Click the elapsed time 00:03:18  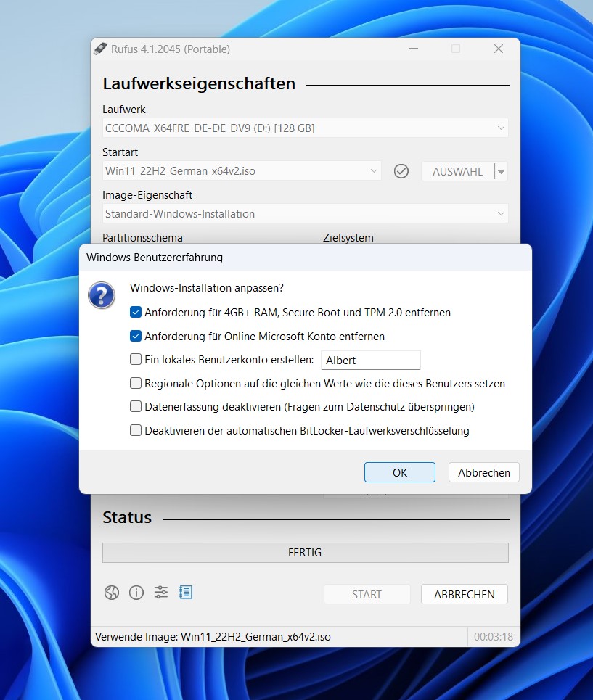[494, 637]
